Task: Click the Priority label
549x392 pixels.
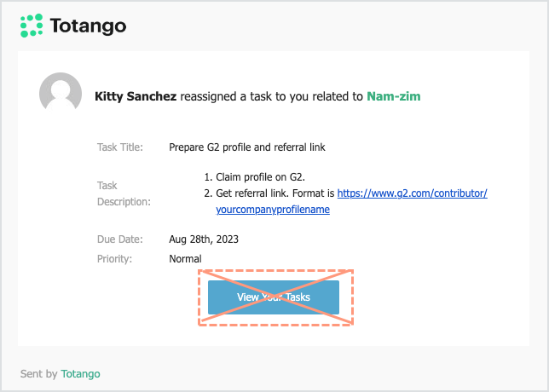Action: click(114, 259)
